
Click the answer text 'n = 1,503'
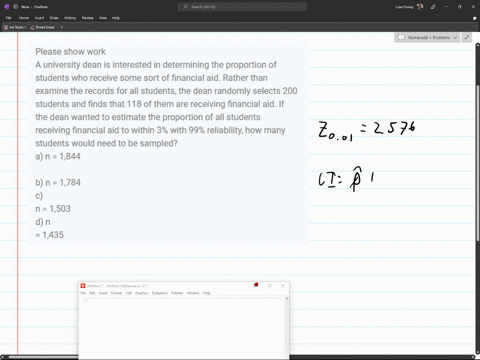tap(53, 209)
